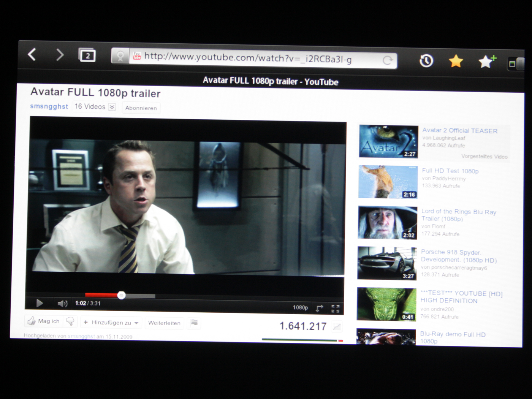532x399 pixels.
Task: Enter fullscreen with the expand icon
Action: tap(335, 309)
